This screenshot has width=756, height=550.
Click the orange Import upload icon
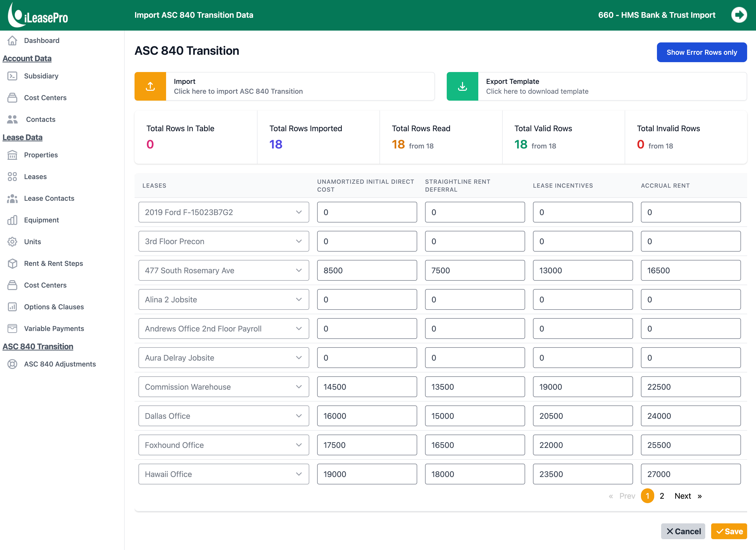150,86
